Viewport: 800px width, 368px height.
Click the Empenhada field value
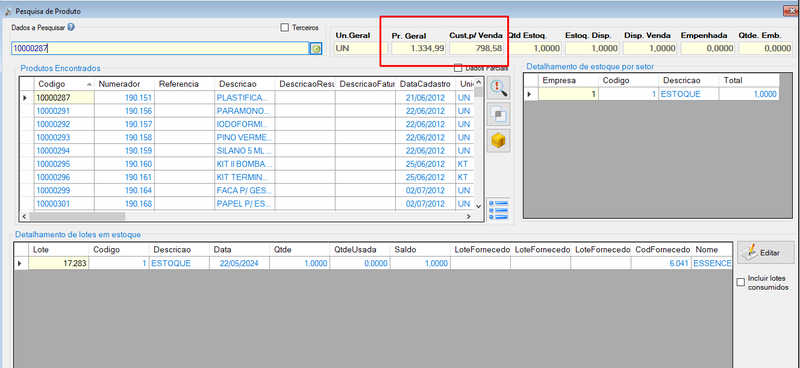click(x=708, y=48)
